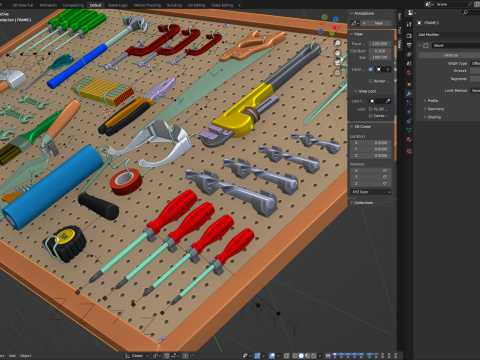Image resolution: width=480 pixels, height=360 pixels.
Task: Select rendered viewport shading mode
Action: click(313, 356)
